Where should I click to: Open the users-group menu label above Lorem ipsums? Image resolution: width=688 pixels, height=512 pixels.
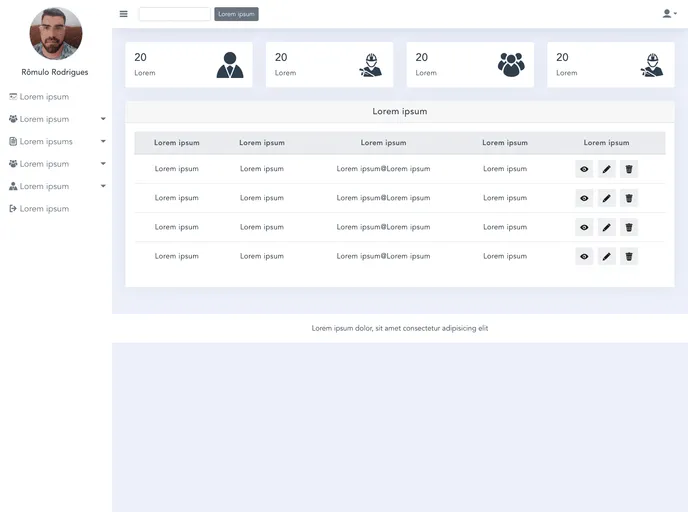click(x=44, y=119)
